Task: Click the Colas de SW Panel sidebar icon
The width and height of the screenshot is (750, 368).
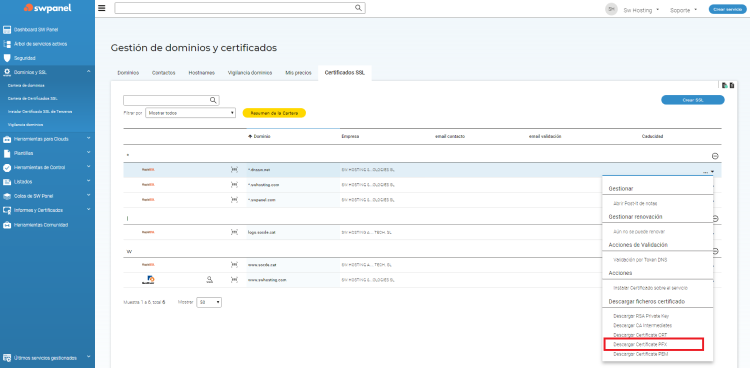Action: (x=7, y=196)
